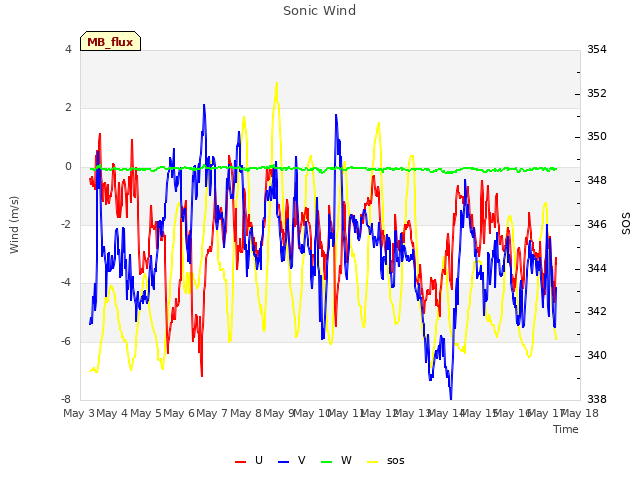The image size is (640, 480).
Task: Toggle the sos series in legend
Action: (x=385, y=461)
